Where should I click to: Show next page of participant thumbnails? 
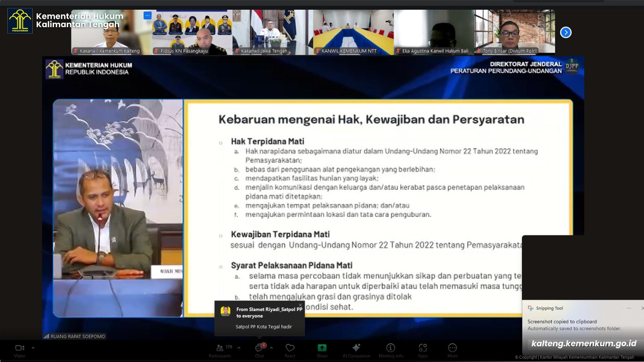coord(566,33)
